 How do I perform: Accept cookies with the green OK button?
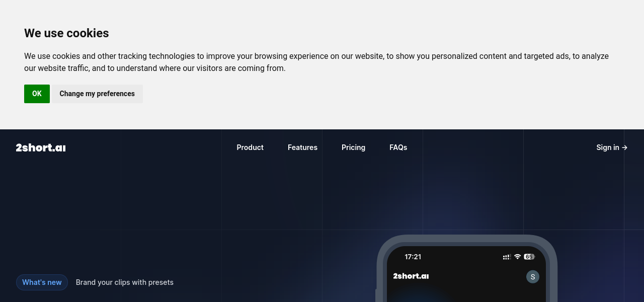37,94
